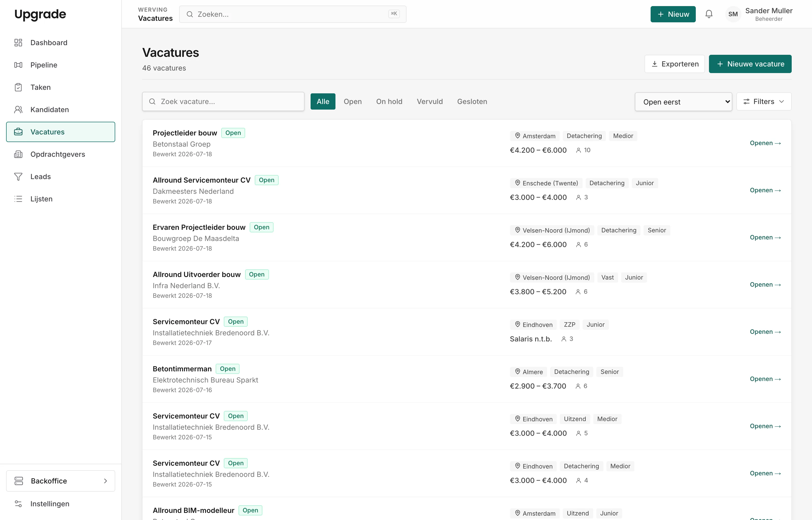Viewport: 812px width, 520px height.
Task: Switch to the On hold tab
Action: 389,101
